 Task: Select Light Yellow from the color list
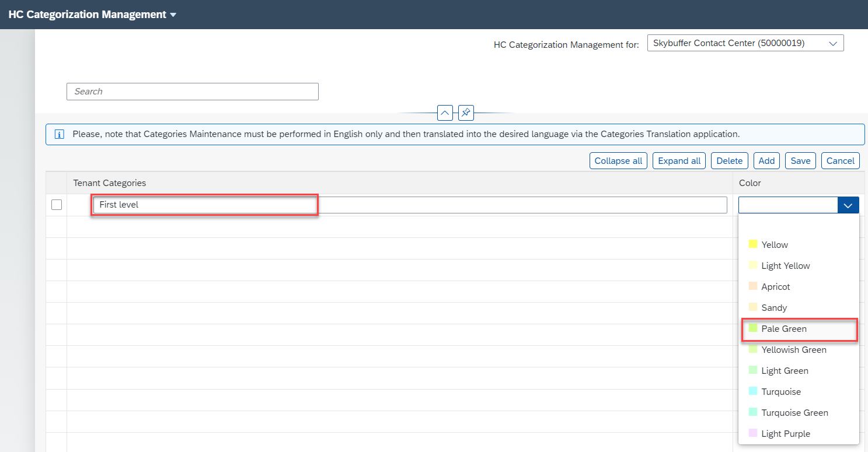point(799,265)
